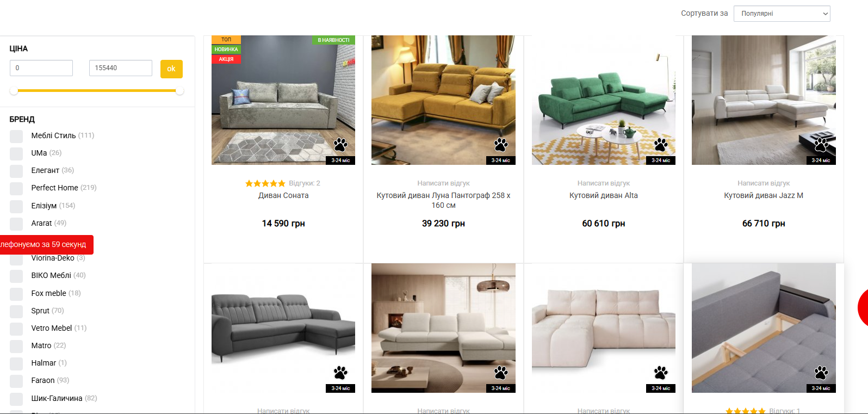Open Написати відгук for Кутовий диван Alta
868x414 pixels.
tap(604, 183)
